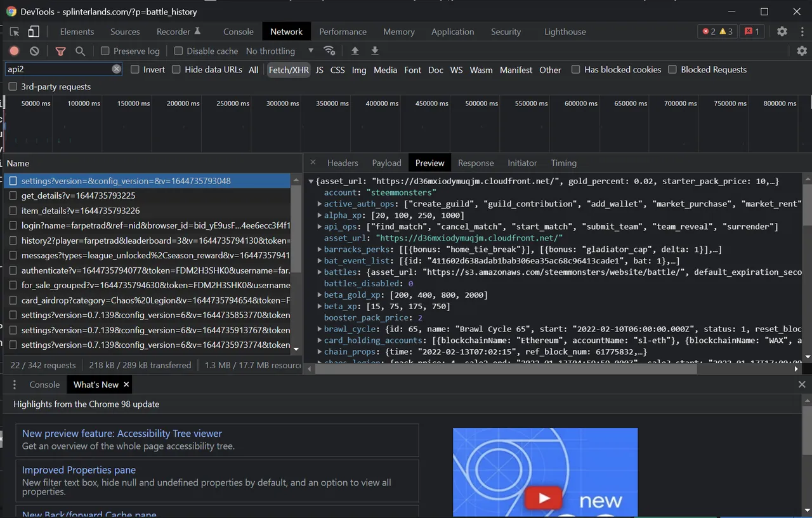Expand barracks_perks array

pos(320,249)
